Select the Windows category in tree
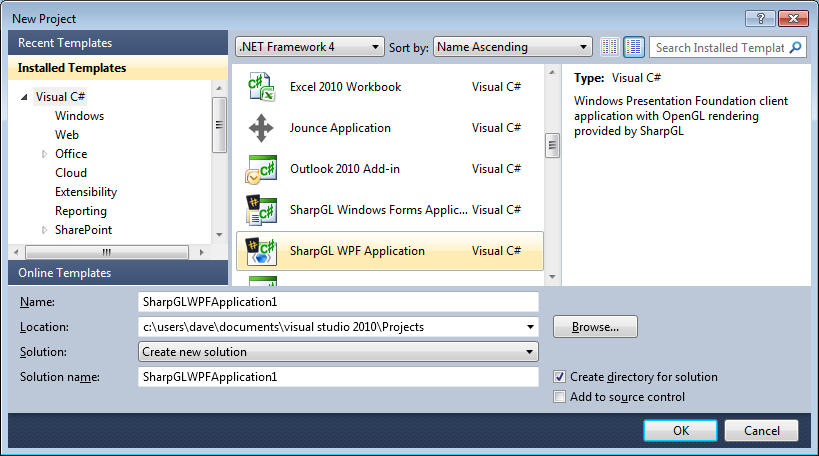819x456 pixels. click(79, 116)
